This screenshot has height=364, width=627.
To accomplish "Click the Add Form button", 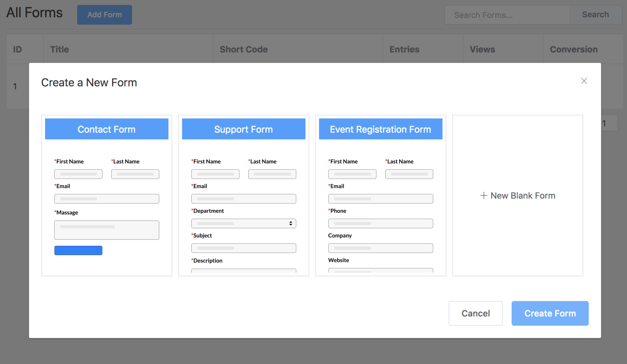I will click(104, 15).
